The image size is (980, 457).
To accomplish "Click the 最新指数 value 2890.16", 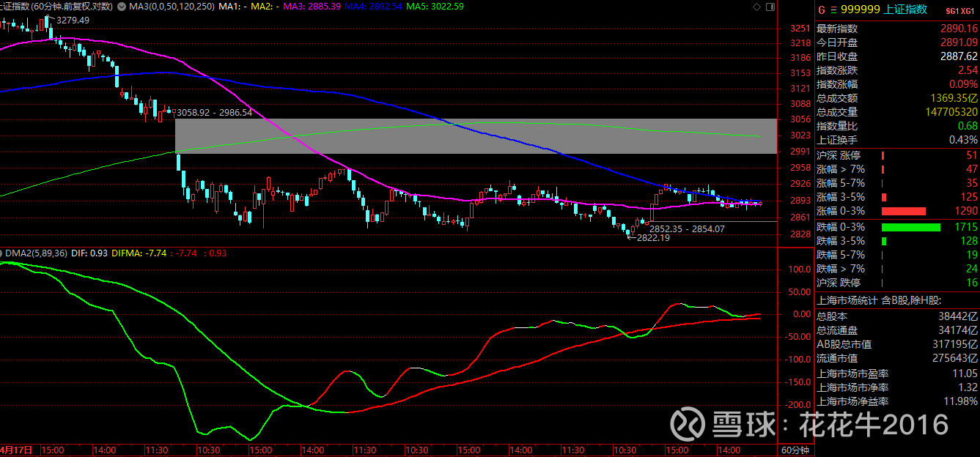I will click(959, 29).
